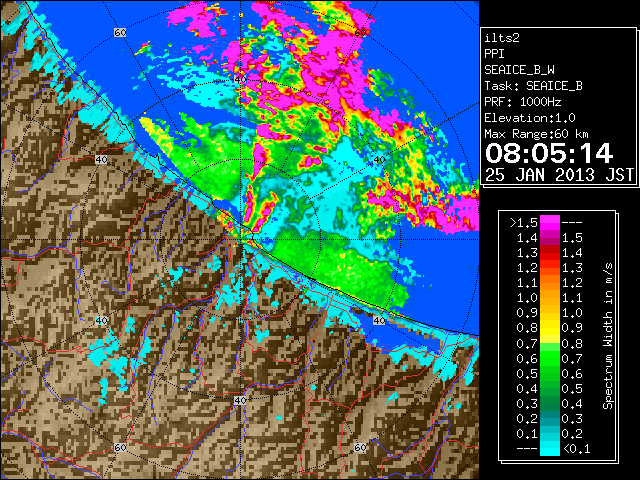Select the 'Elevation:1.0' line
This screenshot has height=480, width=640.
tap(530, 118)
